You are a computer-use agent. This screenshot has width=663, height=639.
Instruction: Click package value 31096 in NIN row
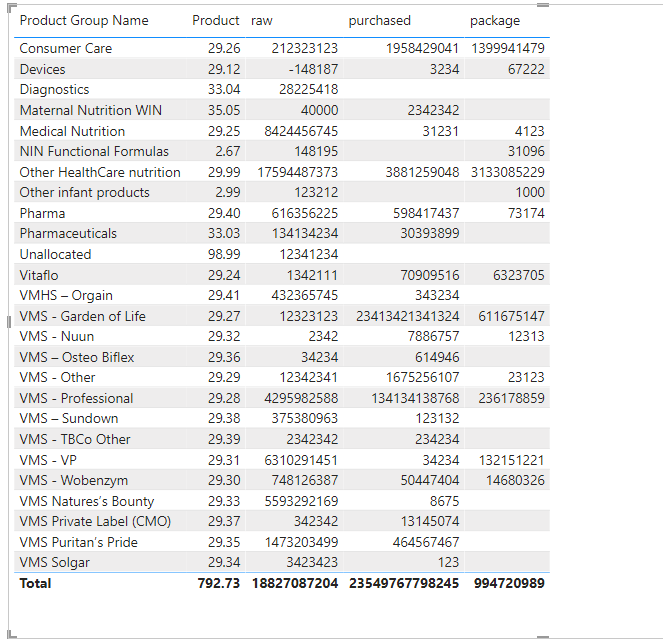526,151
